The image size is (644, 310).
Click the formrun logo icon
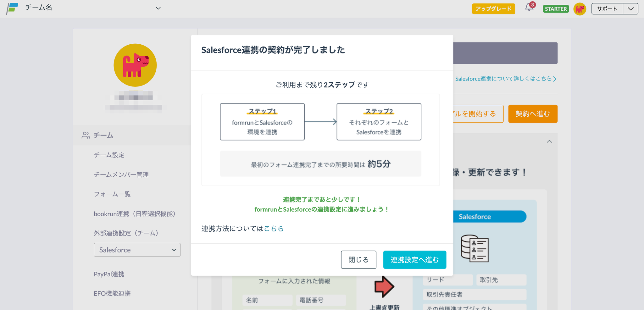coord(13,8)
